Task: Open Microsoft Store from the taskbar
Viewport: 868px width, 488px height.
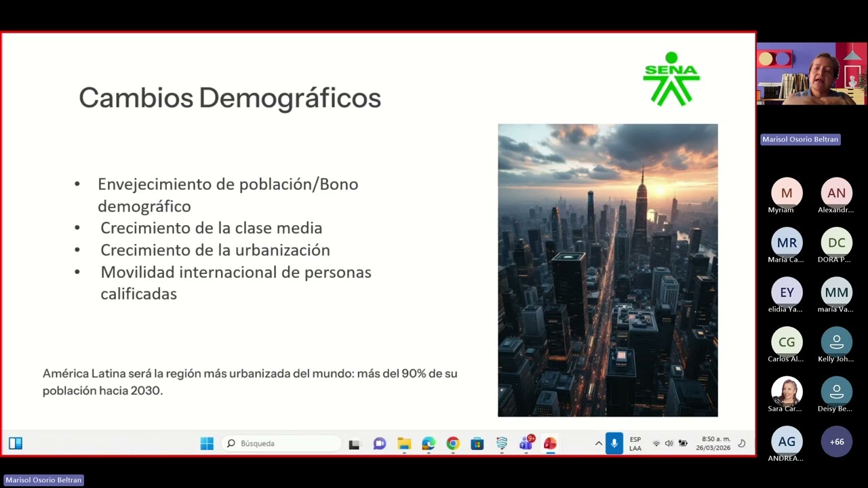Action: (x=477, y=444)
